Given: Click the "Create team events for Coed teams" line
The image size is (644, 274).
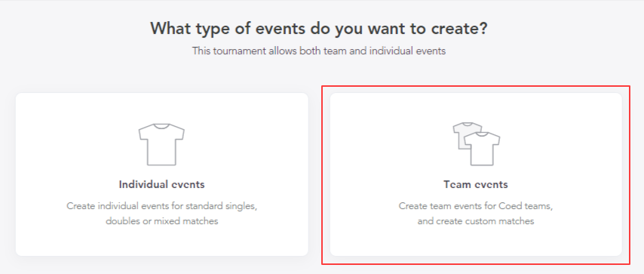Looking at the screenshot, I should click(x=476, y=206).
